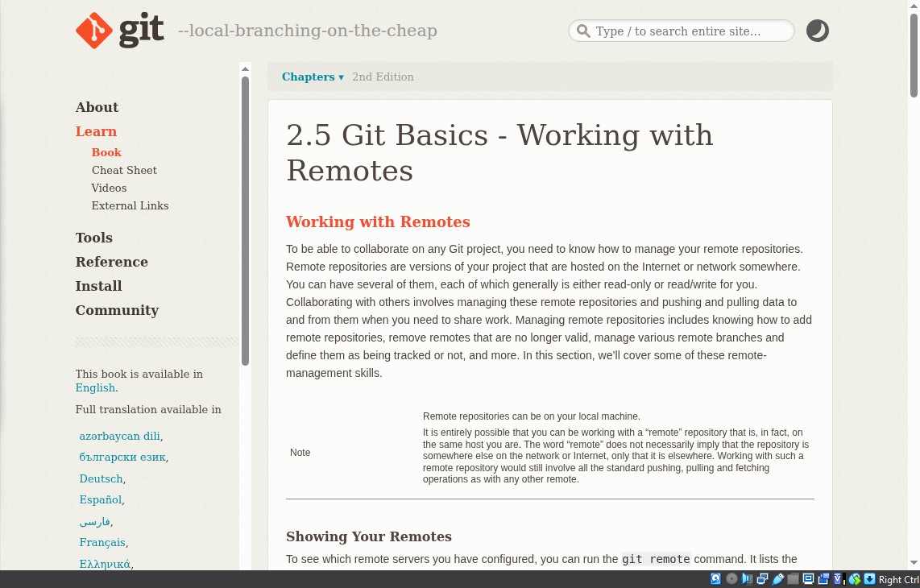
Task: Choose فارسی translation
Action: (x=94, y=521)
